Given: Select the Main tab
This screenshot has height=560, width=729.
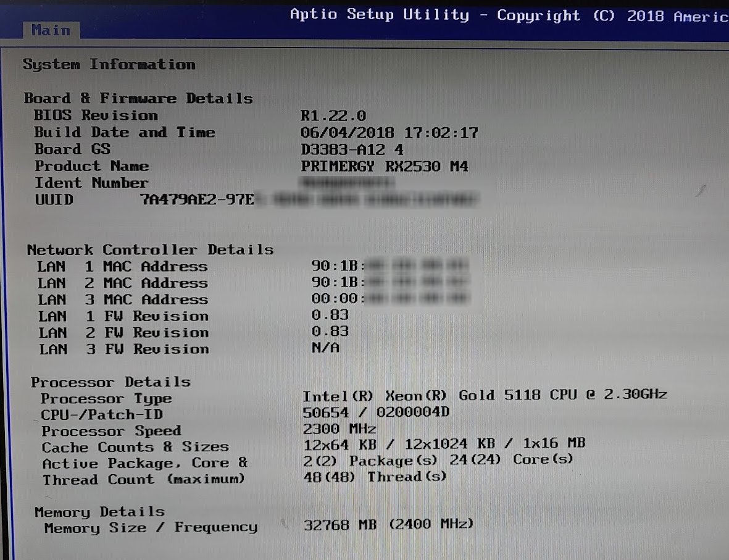Looking at the screenshot, I should click(x=51, y=31).
